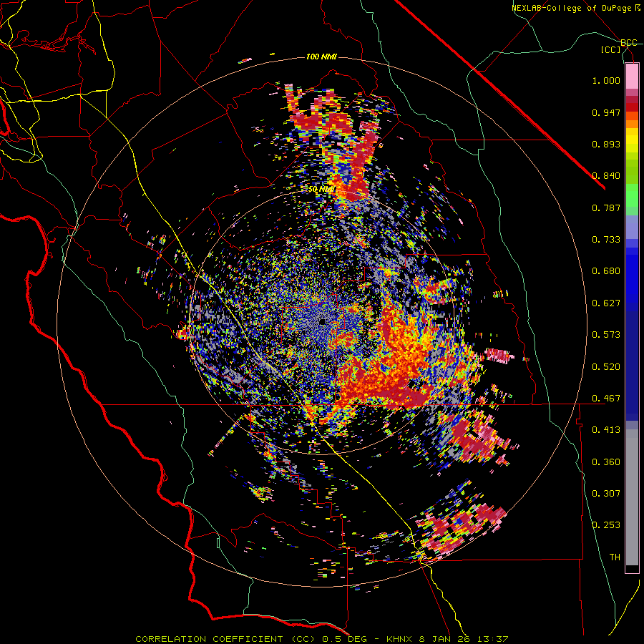Select the 0.307 legend value
Viewport: 644px width, 644px height.
[606, 494]
